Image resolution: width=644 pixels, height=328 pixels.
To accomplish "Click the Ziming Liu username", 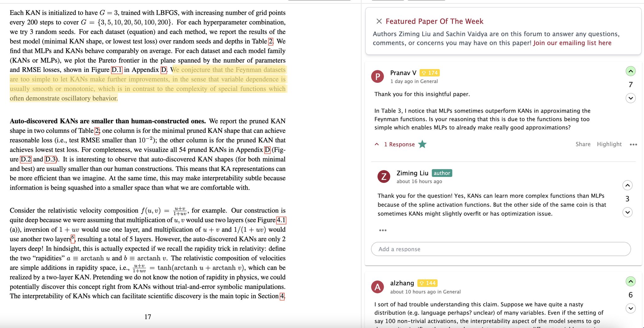I will pos(412,173).
